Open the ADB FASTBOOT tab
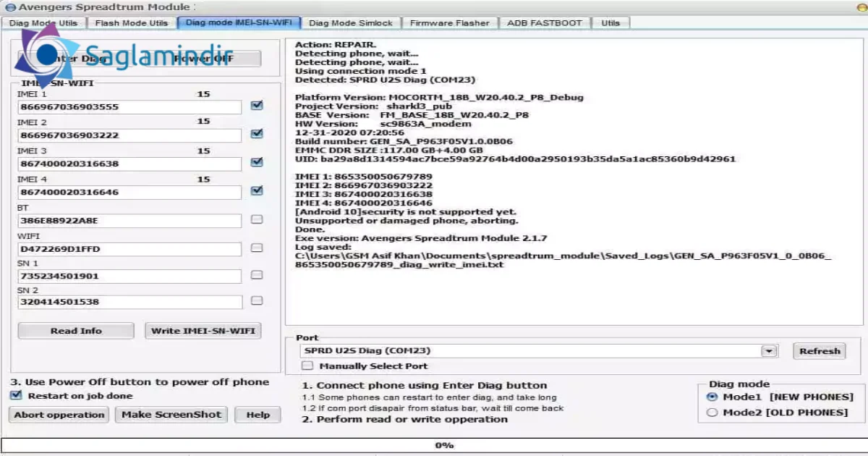The image size is (868, 456). point(545,22)
